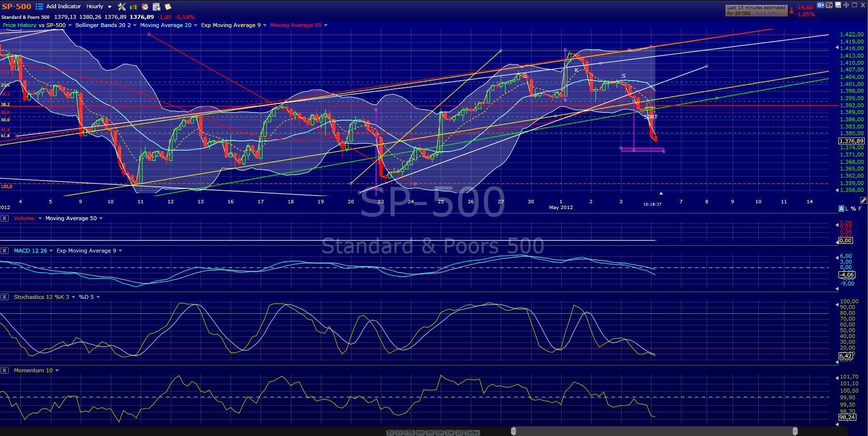The width and height of the screenshot is (868, 436).
Task: Click the Moving Average 20 label
Action: [x=166, y=25]
